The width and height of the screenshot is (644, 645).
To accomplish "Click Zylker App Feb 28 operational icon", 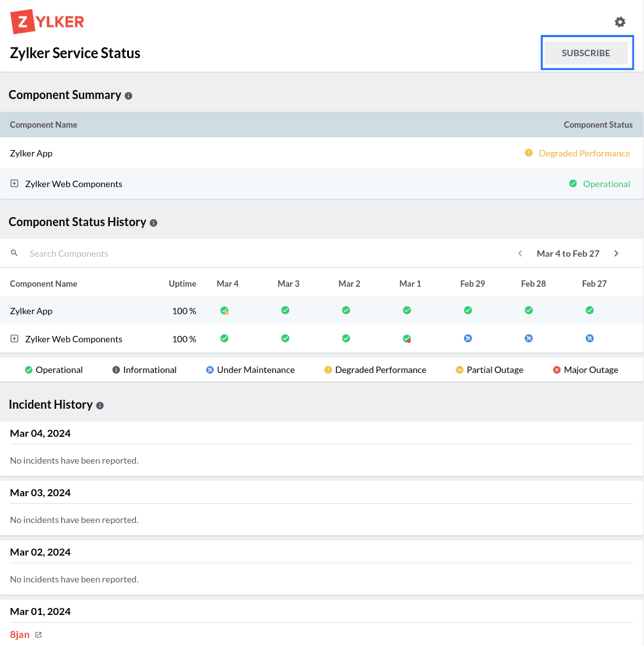I will [528, 310].
